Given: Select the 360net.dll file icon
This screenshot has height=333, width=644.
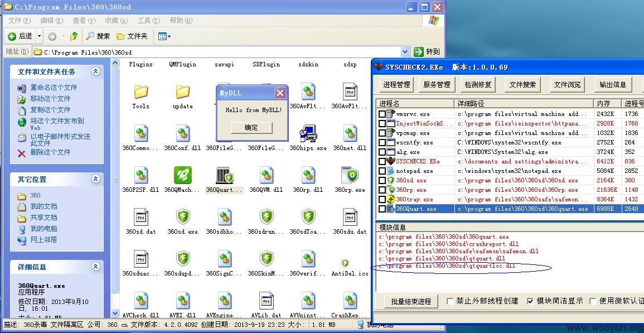Looking at the screenshot, I should [350, 134].
